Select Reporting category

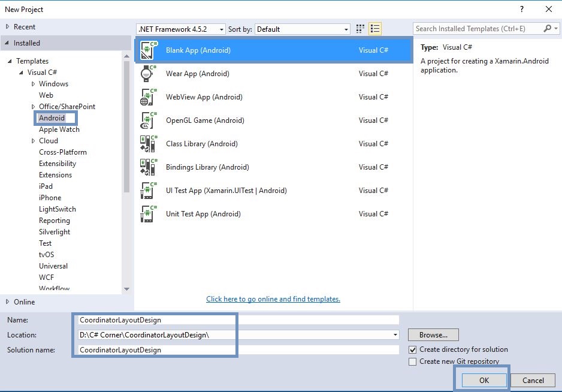click(x=54, y=221)
